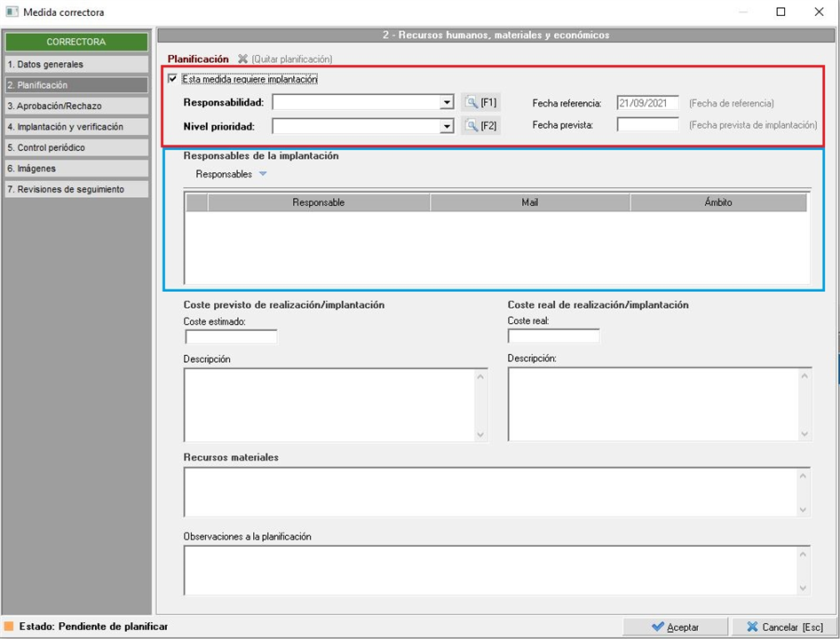Click the Medida correctora window title icon
Screen dimensions: 840x639
coord(12,12)
